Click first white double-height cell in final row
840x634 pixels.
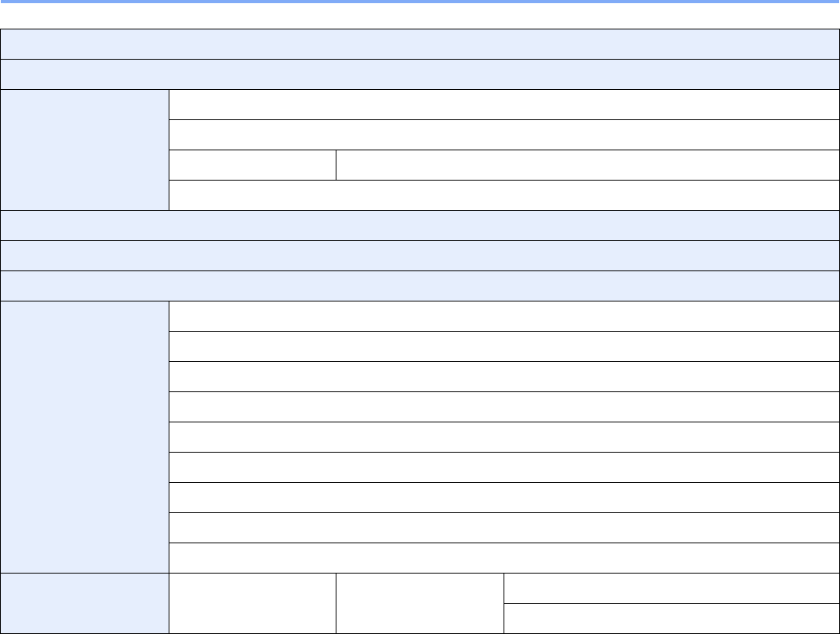tap(252, 603)
